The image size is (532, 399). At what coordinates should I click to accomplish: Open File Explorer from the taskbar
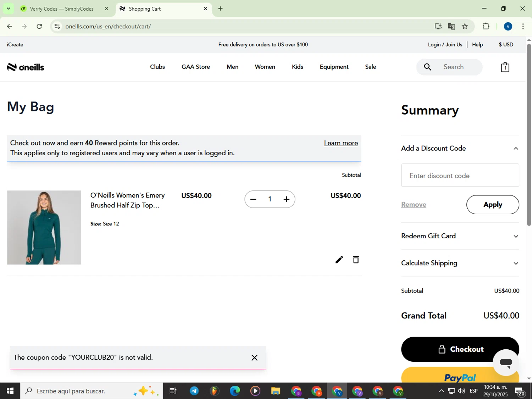click(276, 391)
